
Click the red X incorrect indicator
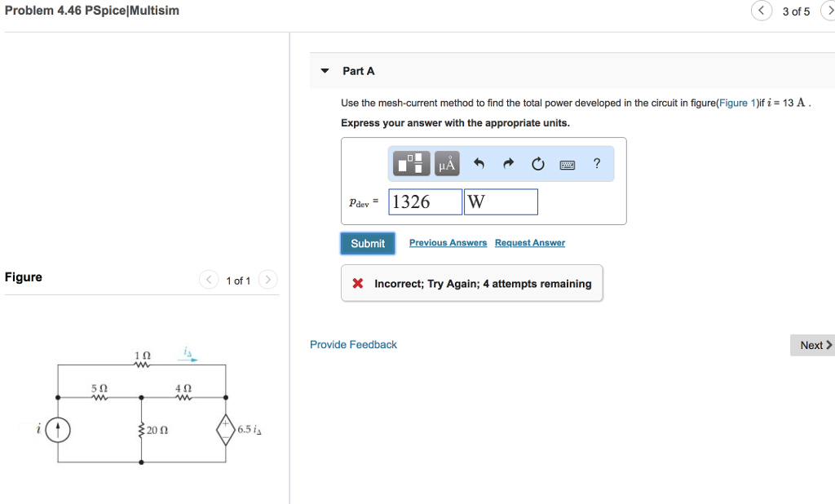coord(356,283)
